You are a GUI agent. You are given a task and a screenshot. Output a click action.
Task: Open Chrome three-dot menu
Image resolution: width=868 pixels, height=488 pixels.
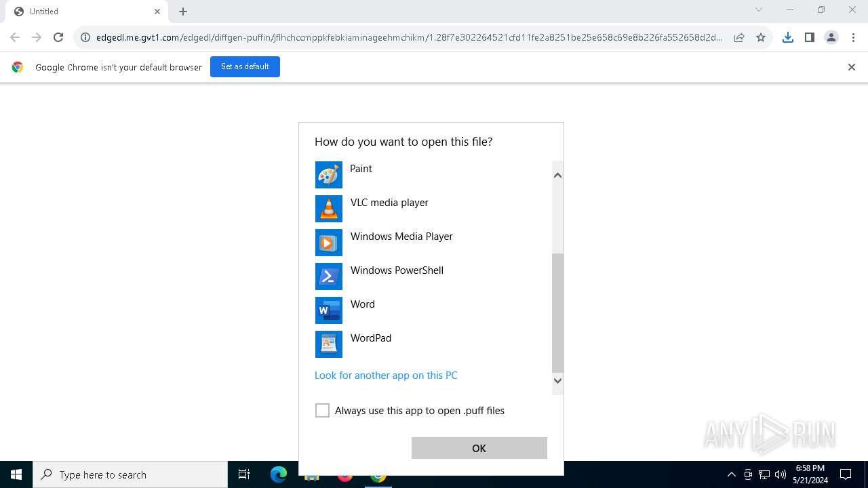[x=853, y=37]
